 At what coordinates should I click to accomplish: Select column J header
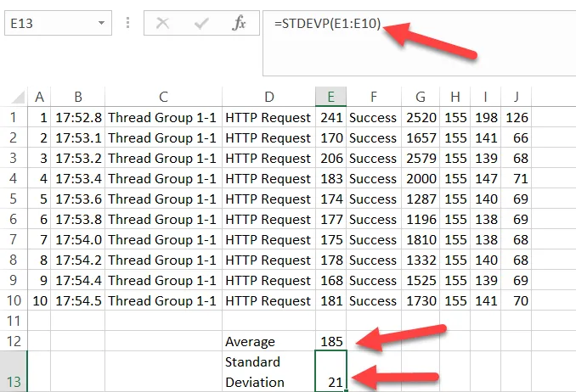pos(517,97)
